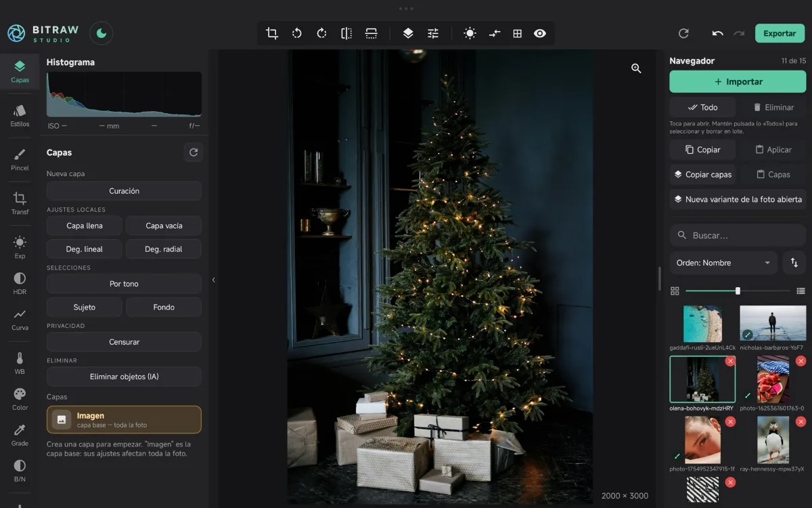Add a Deg. radial gradient layer

click(164, 249)
